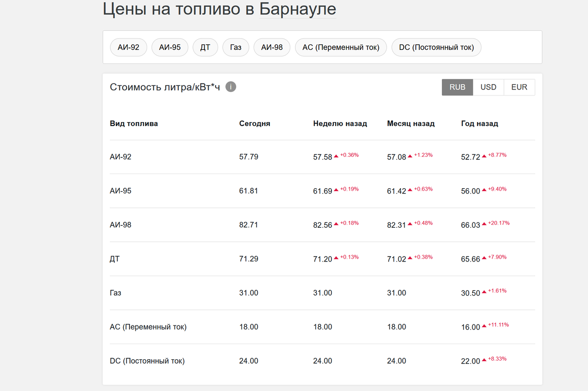The image size is (588, 391).
Task: Click the +0.36% weekly change for АИ-92
Action: 349,155
